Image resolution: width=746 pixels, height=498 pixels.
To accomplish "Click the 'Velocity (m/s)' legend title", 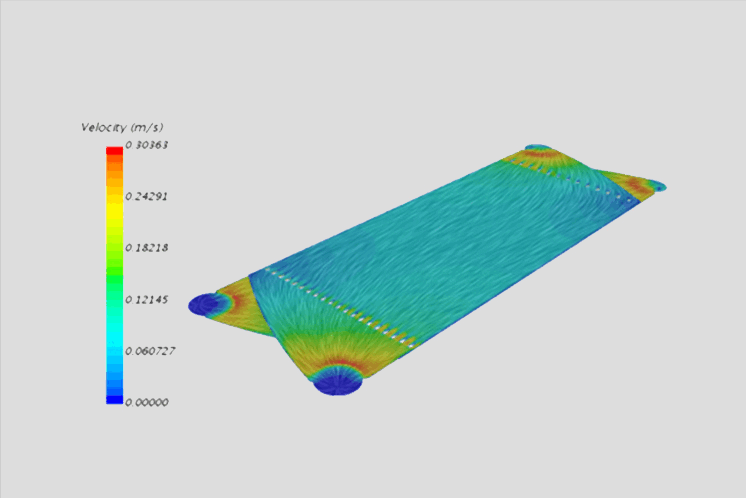I will [x=122, y=127].
